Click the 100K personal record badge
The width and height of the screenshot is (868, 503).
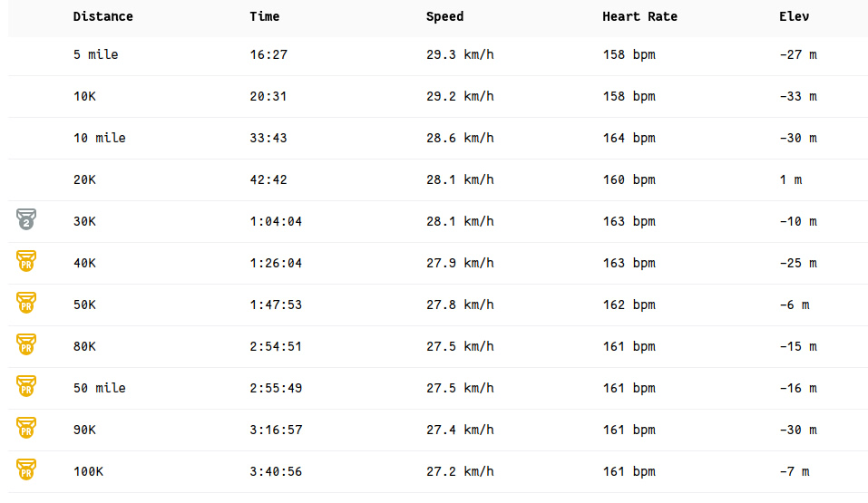(x=26, y=470)
